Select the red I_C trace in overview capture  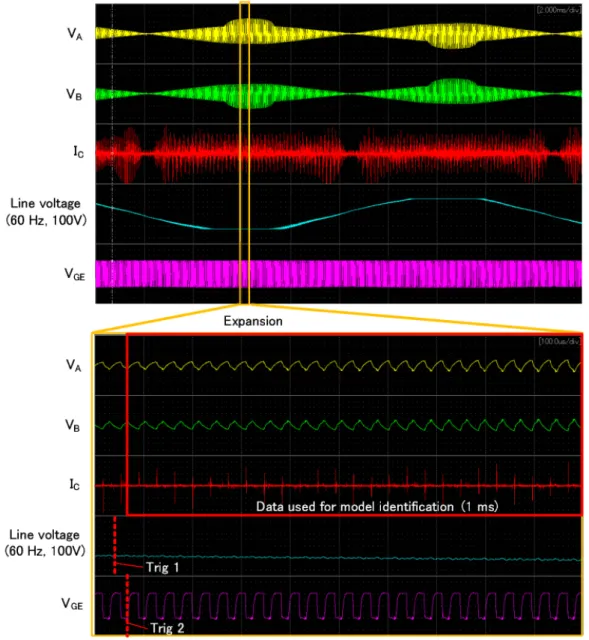(x=338, y=154)
